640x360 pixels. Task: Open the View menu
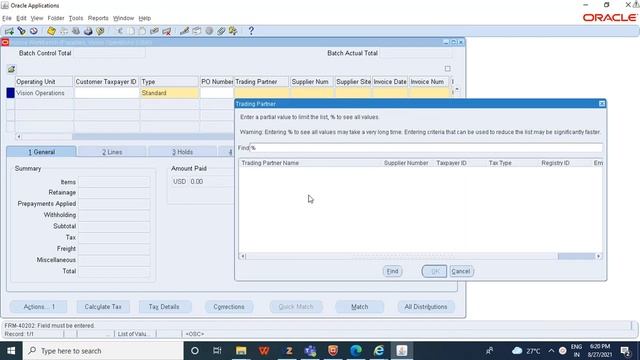37,18
